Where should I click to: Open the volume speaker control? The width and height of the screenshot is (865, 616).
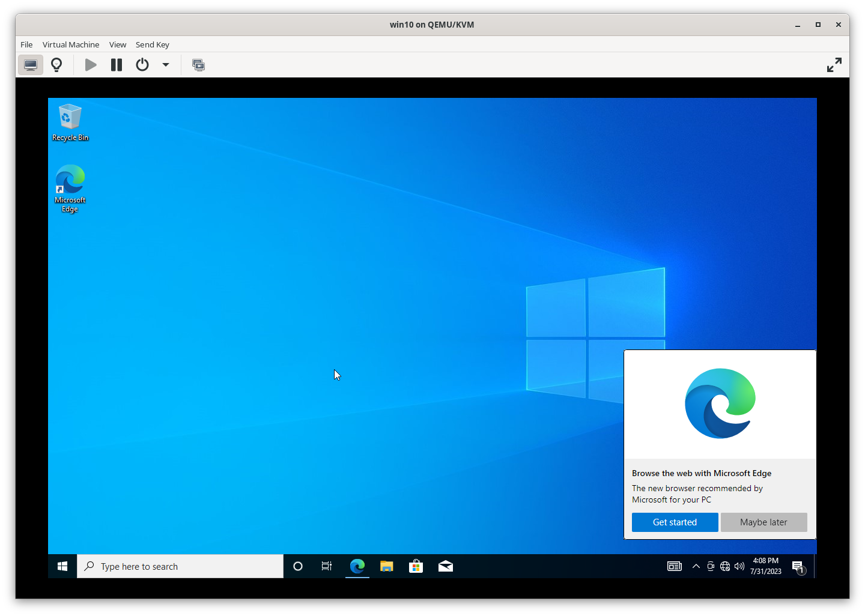tap(739, 566)
